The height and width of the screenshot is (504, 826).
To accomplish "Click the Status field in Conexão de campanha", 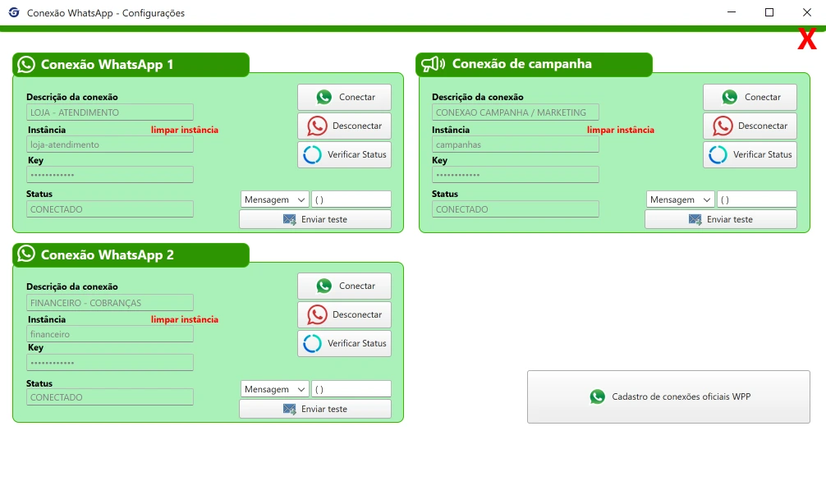I will 515,209.
